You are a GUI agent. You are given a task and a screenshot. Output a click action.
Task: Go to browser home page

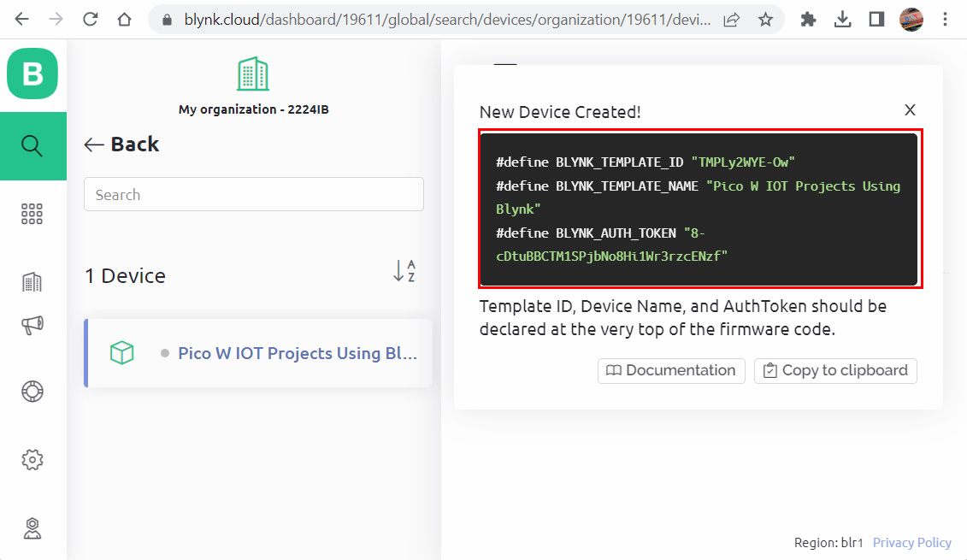coord(124,20)
